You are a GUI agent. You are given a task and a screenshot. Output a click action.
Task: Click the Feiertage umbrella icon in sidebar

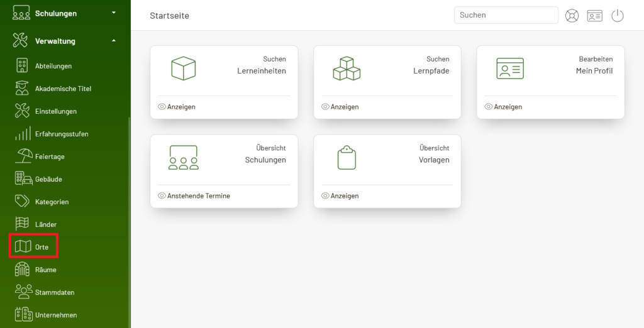pyautogui.click(x=23, y=156)
